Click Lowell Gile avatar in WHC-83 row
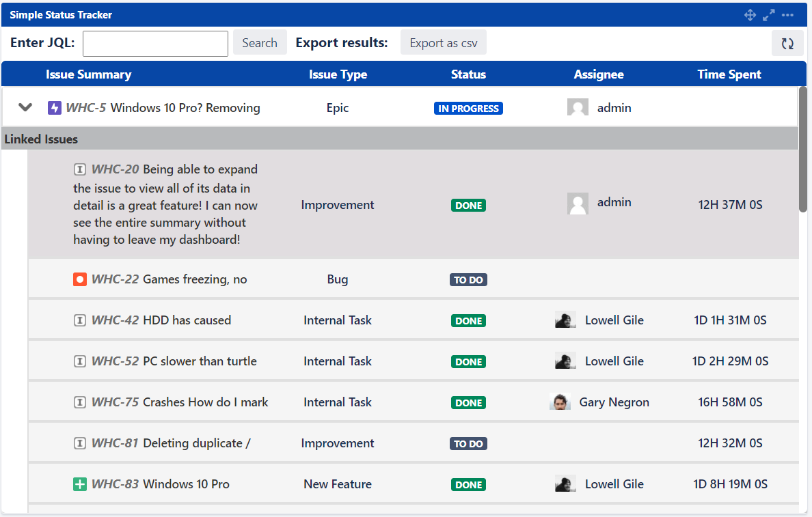This screenshot has height=517, width=812. tap(565, 484)
